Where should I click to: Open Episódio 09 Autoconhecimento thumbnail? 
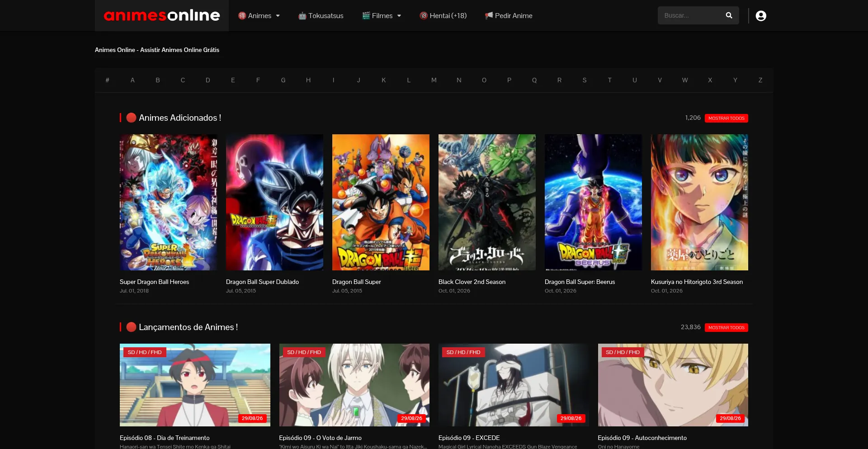[x=673, y=385]
